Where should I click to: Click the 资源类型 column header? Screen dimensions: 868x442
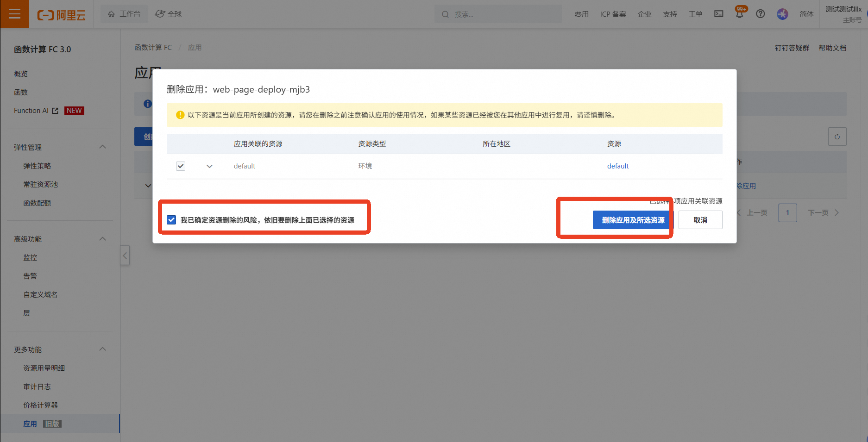coord(372,143)
